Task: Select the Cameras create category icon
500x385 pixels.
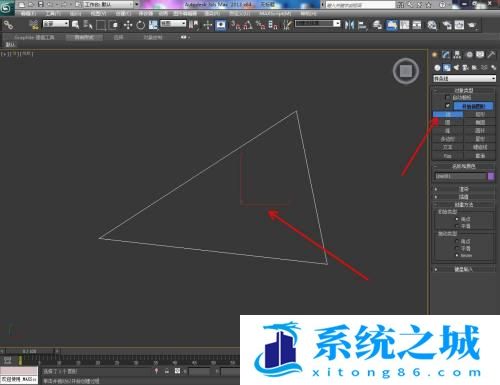Action: click(x=465, y=68)
